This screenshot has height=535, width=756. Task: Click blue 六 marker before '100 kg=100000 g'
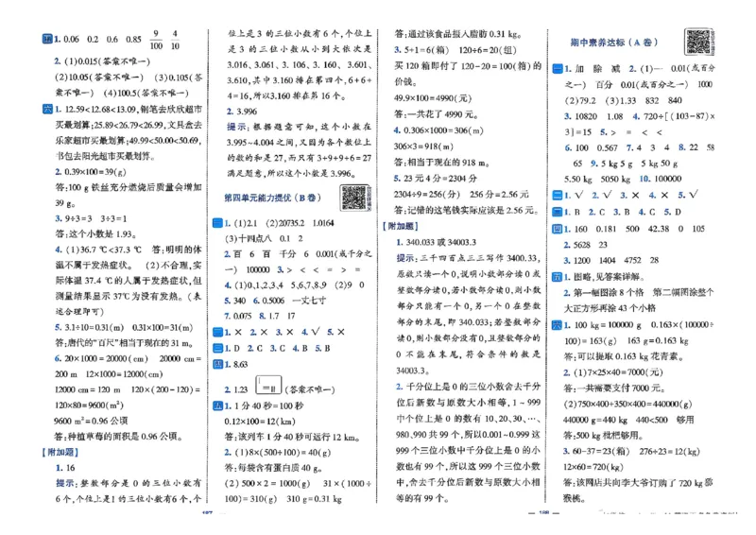point(557,324)
